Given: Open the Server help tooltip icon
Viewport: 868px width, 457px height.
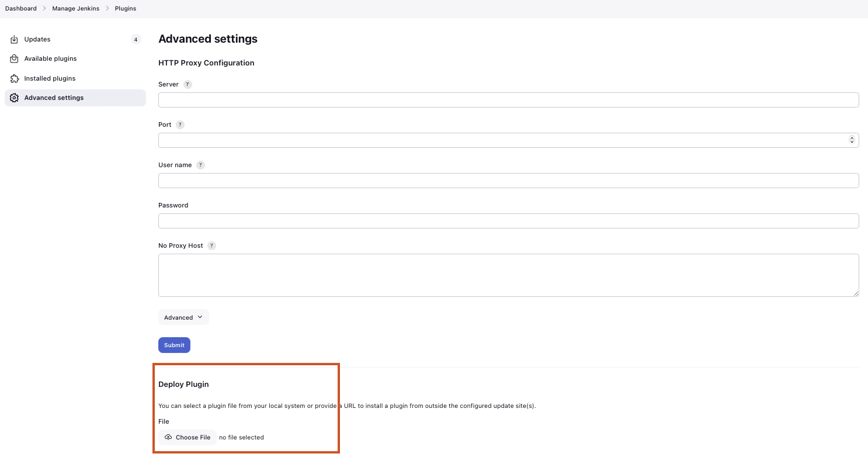Looking at the screenshot, I should [188, 84].
